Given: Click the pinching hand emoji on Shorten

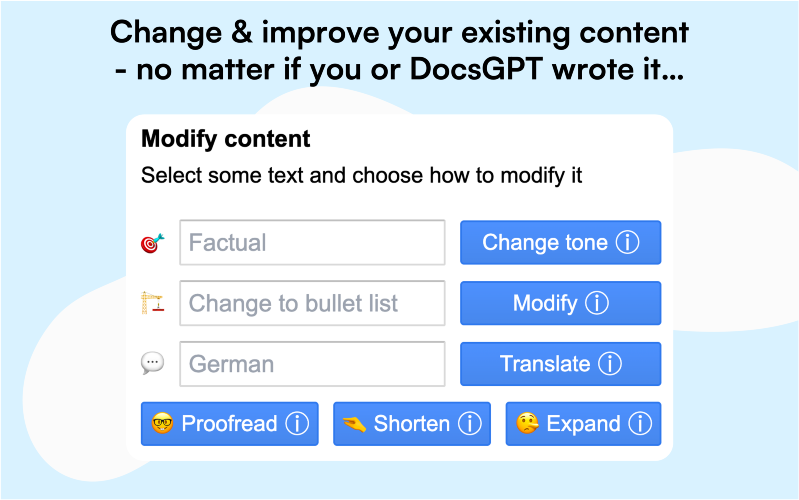Looking at the screenshot, I should coord(355,424).
